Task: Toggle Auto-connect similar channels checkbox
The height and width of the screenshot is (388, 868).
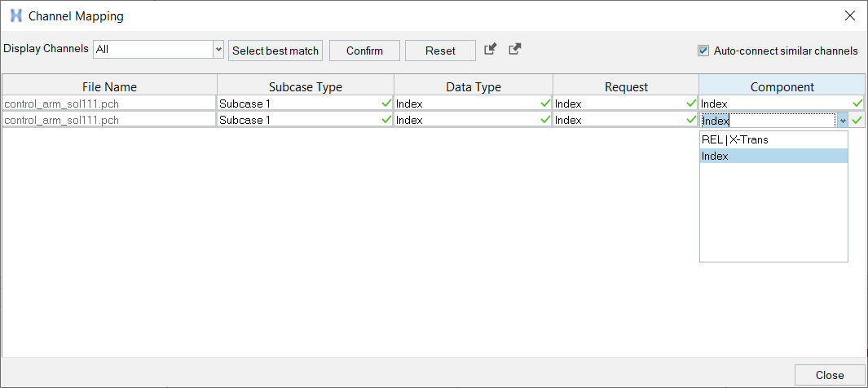Action: [703, 51]
